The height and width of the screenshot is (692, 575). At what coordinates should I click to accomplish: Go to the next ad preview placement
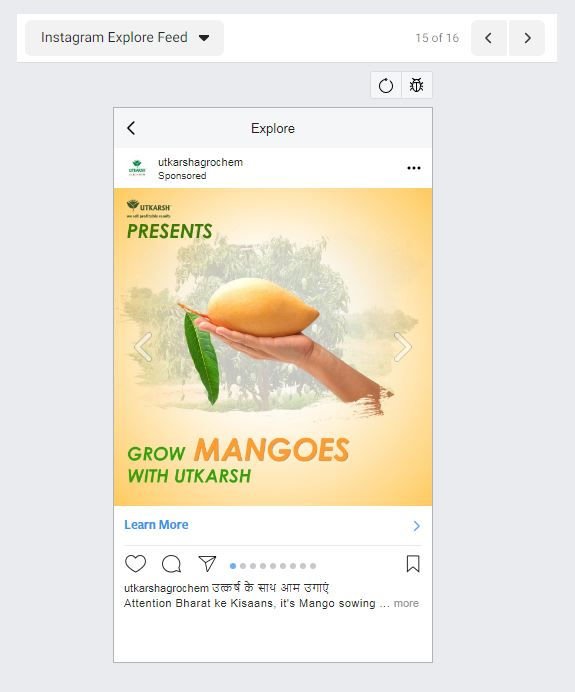527,38
